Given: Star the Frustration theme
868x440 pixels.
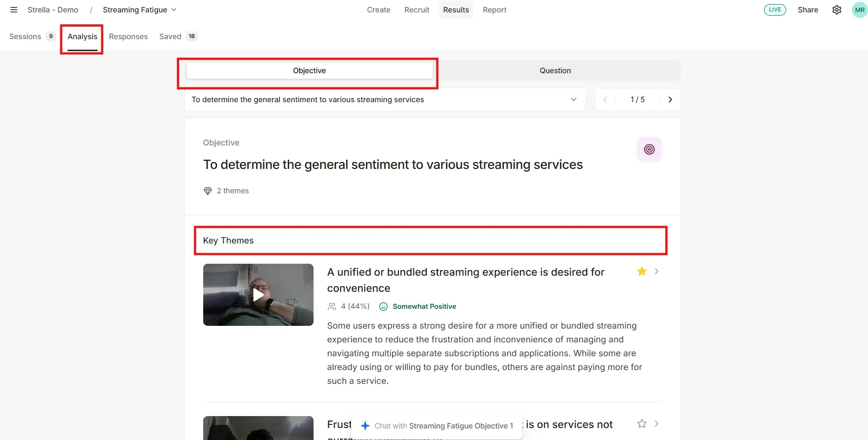Looking at the screenshot, I should coord(642,423).
